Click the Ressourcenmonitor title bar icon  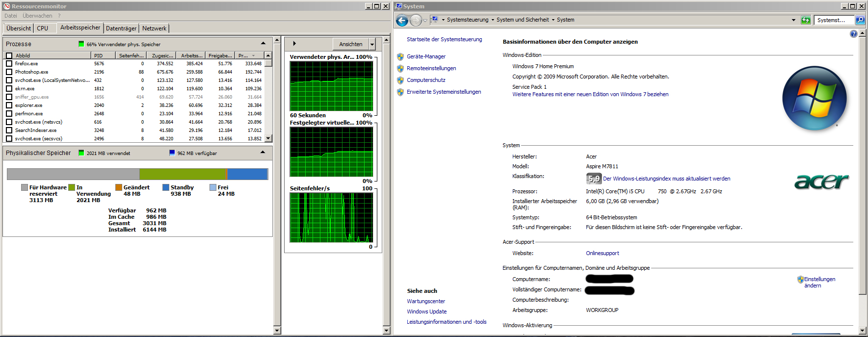pos(7,6)
